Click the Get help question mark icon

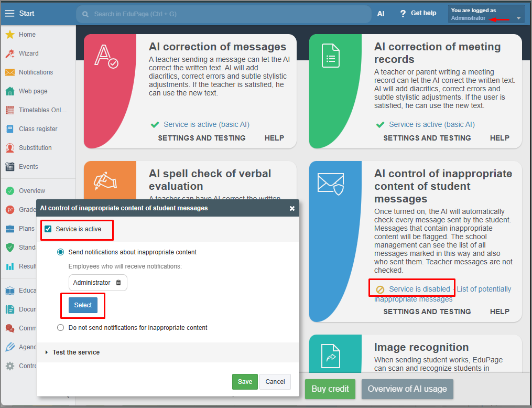point(403,14)
